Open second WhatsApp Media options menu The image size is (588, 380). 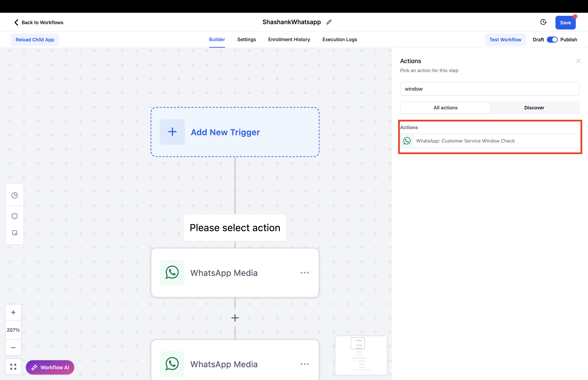pos(305,364)
